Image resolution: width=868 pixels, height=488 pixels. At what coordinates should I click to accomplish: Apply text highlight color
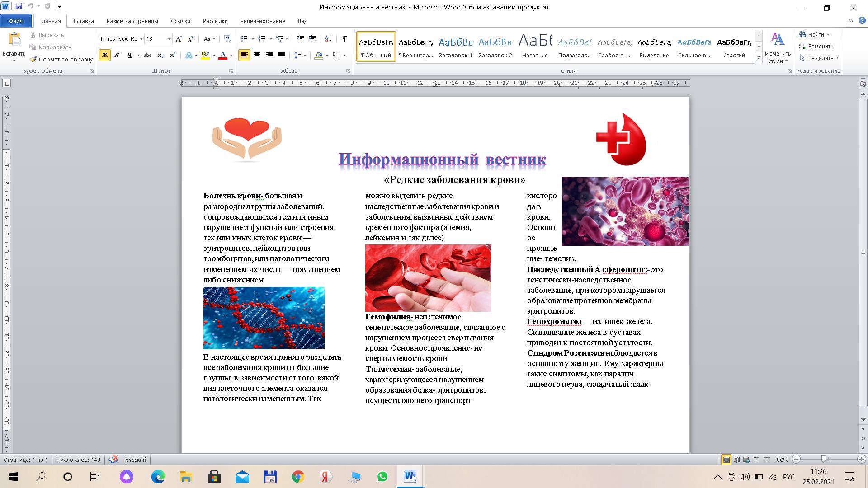205,55
